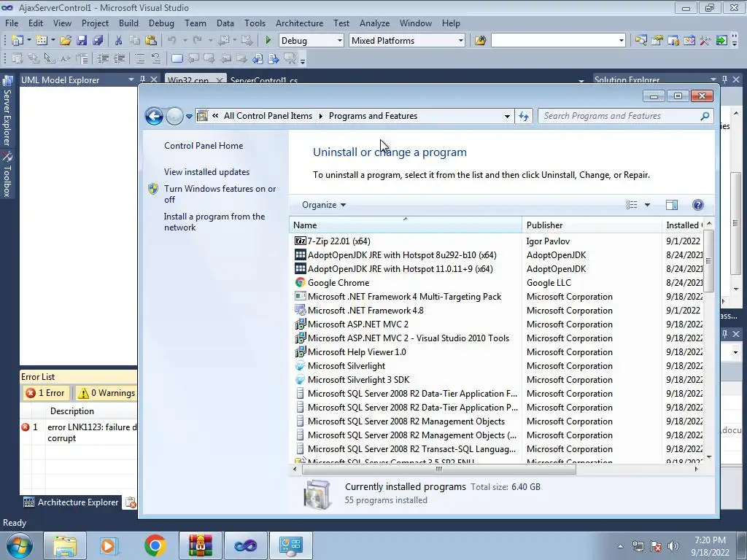Image resolution: width=747 pixels, height=560 pixels.
Task: Open the view options dropdown arrow
Action: point(648,205)
